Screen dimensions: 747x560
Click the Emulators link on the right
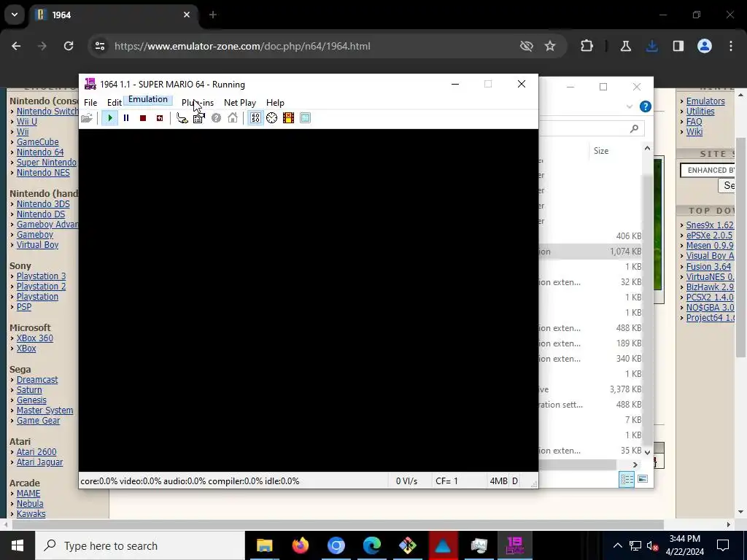click(705, 101)
